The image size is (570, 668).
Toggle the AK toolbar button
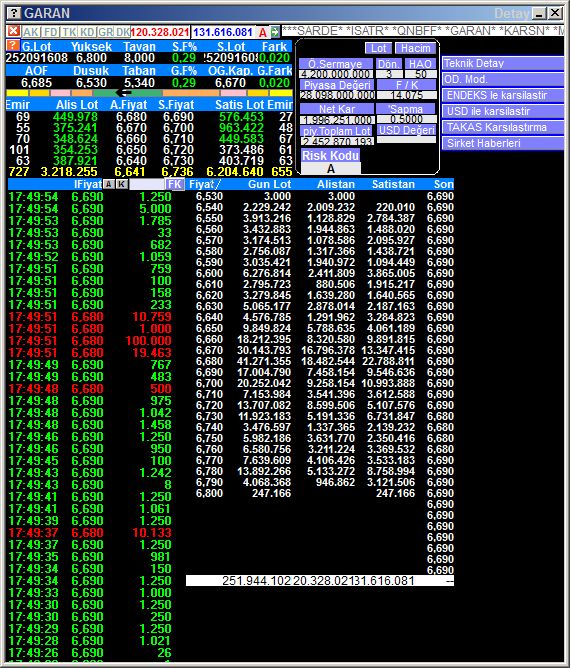tap(31, 32)
